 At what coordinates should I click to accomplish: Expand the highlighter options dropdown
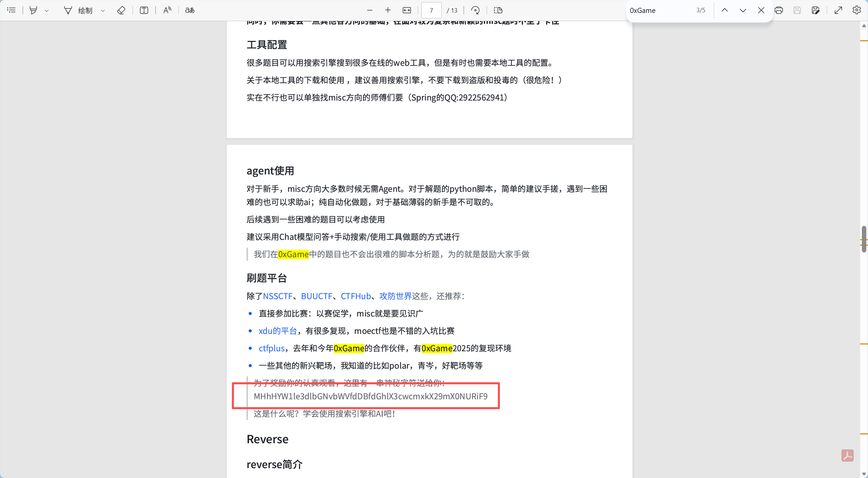tap(47, 11)
